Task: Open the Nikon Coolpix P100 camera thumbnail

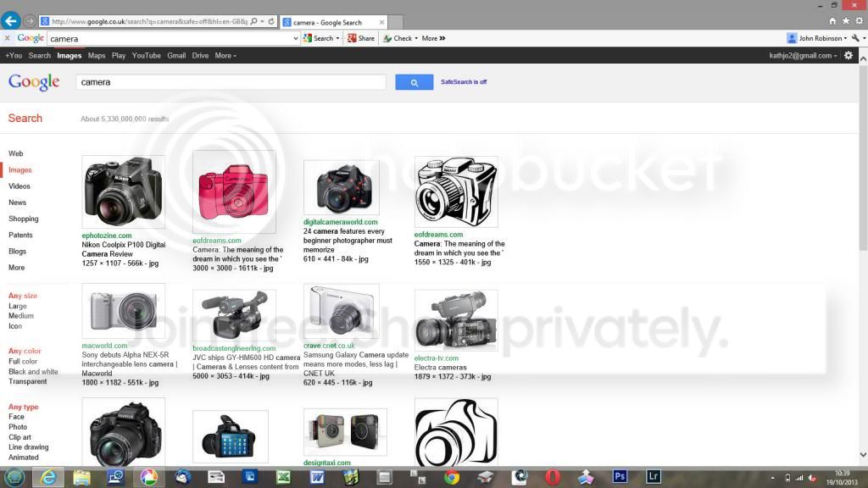Action: tap(123, 192)
